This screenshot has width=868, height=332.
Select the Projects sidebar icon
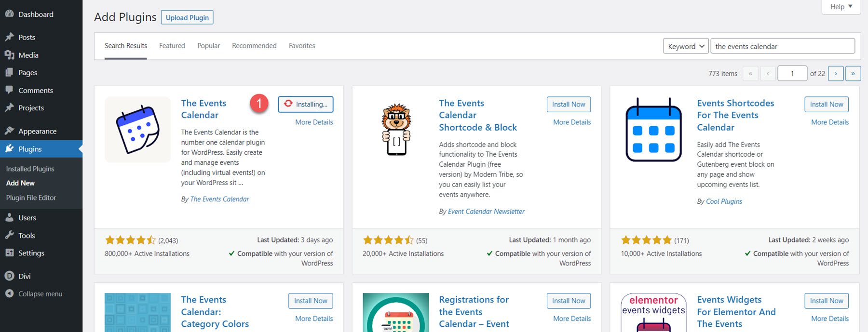tap(11, 107)
